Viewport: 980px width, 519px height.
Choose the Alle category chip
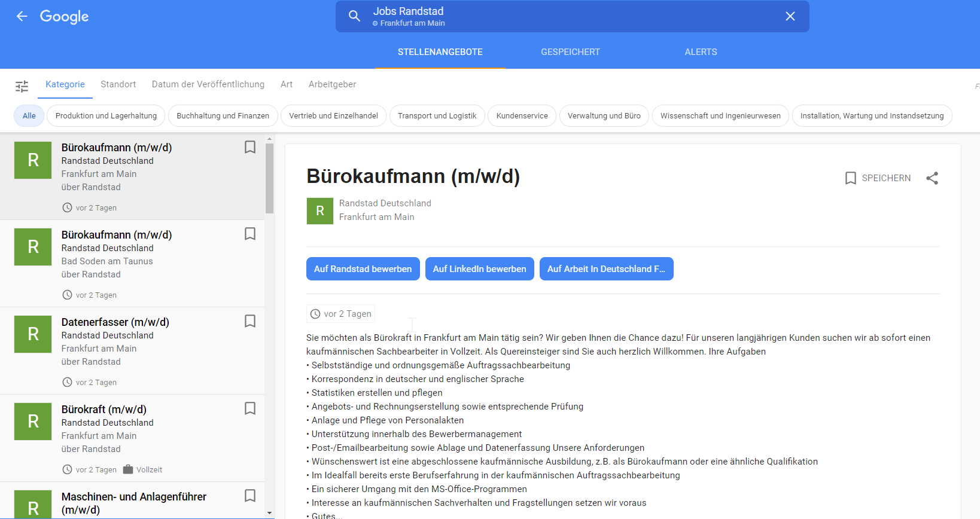click(29, 116)
